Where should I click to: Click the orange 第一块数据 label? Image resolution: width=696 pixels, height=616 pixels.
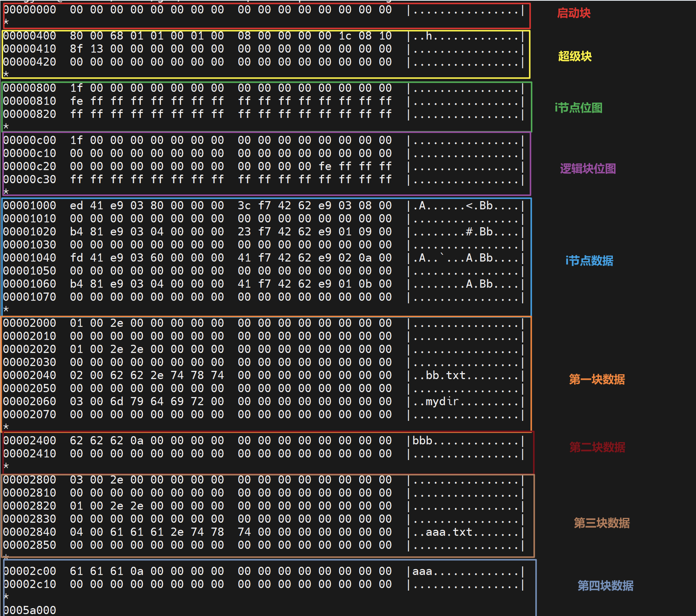point(597,379)
